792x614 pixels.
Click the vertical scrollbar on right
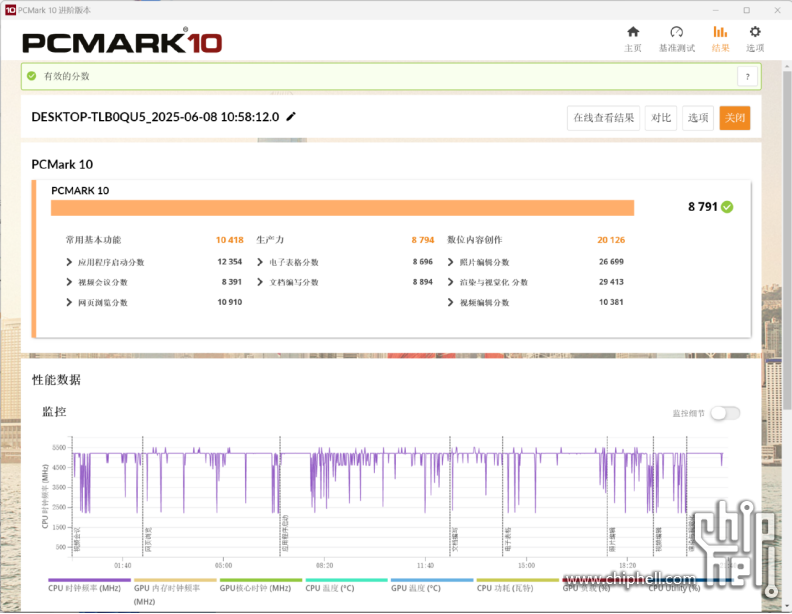pos(787,240)
